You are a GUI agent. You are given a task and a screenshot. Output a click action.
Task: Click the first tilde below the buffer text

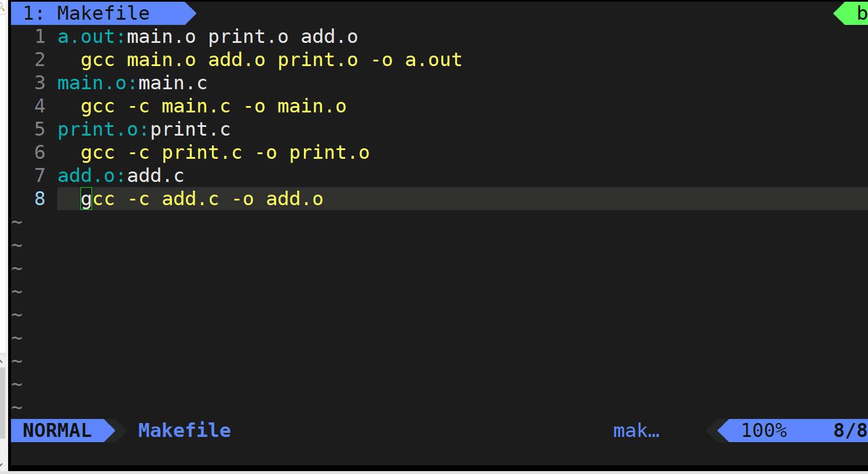(16, 221)
